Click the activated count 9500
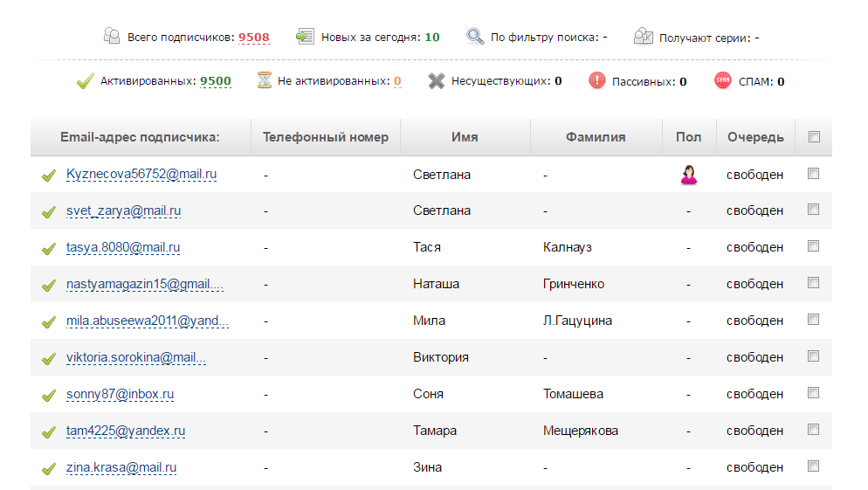Screen dimensions: 868x490 click(216, 81)
